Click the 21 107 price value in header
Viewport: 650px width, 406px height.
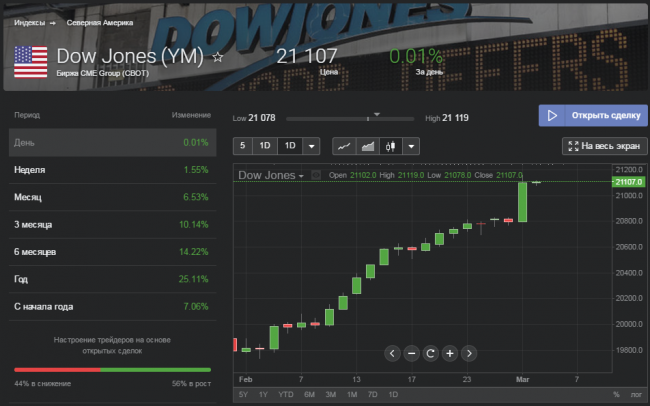(x=307, y=56)
